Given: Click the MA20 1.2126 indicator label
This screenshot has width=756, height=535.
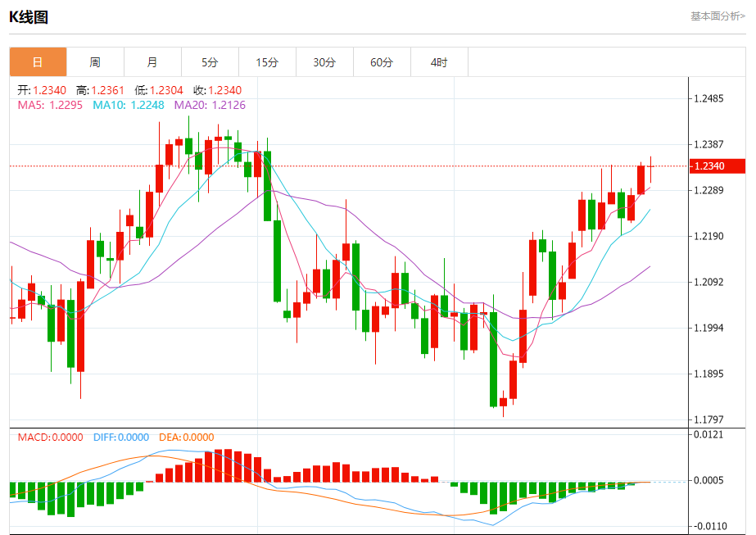Looking at the screenshot, I should [210, 105].
